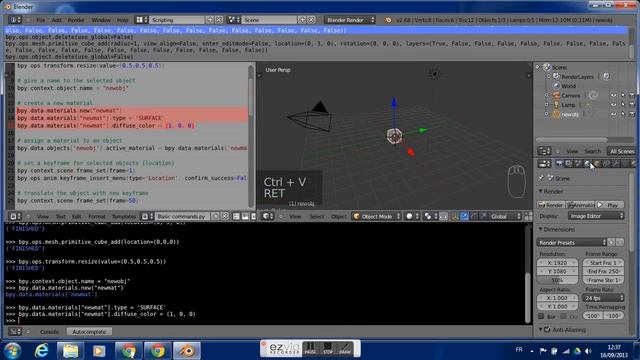This screenshot has height=360, width=640.
Task: Open the outliner Search menu
Action: click(593, 151)
